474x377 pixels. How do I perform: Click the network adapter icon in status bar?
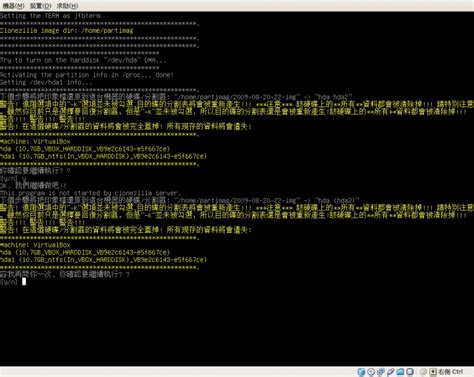click(381, 372)
